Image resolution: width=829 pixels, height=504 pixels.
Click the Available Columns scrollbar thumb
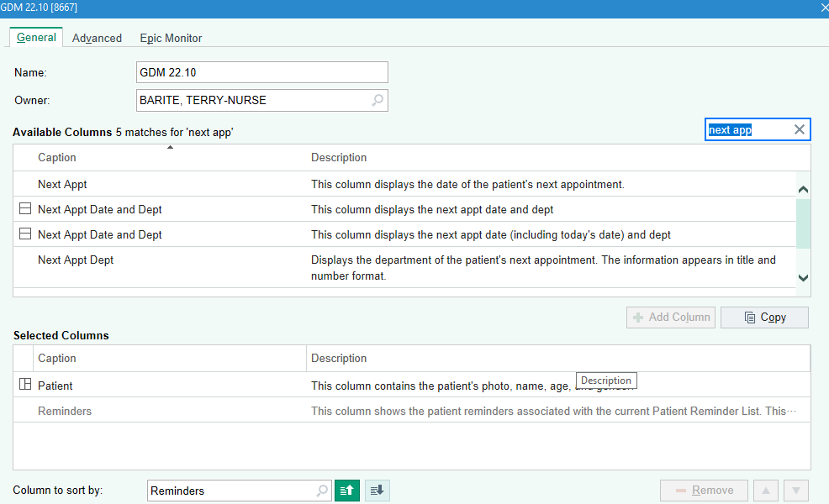803,223
